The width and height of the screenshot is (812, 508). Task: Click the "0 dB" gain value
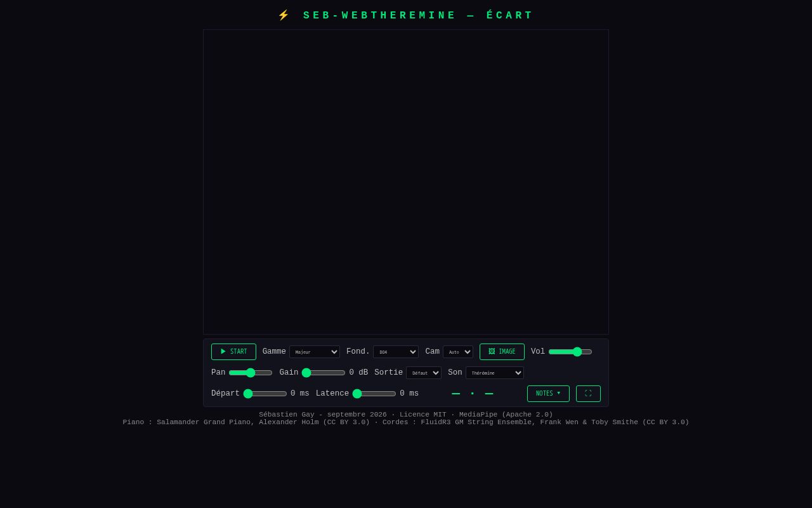[358, 373]
